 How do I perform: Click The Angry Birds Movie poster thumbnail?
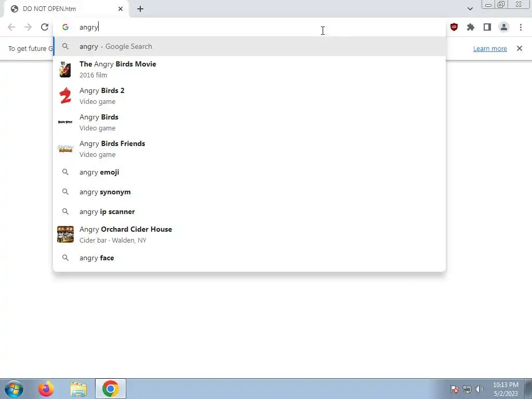point(65,69)
